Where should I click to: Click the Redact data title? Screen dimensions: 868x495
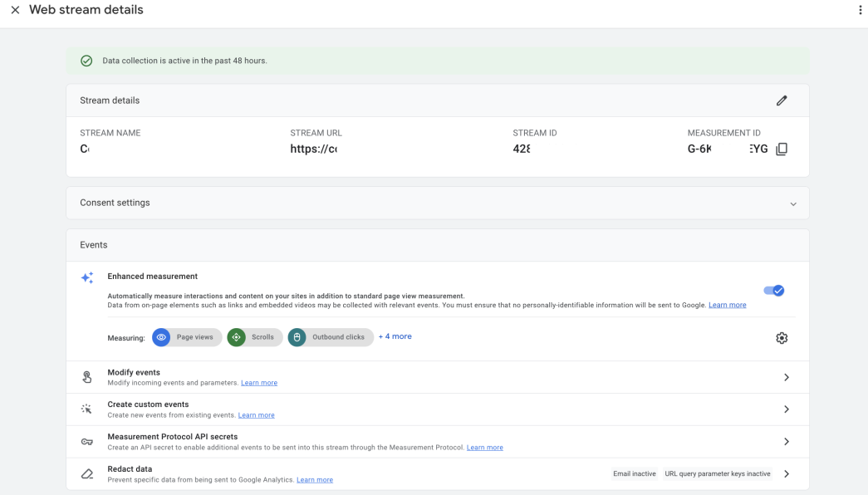pyautogui.click(x=130, y=469)
